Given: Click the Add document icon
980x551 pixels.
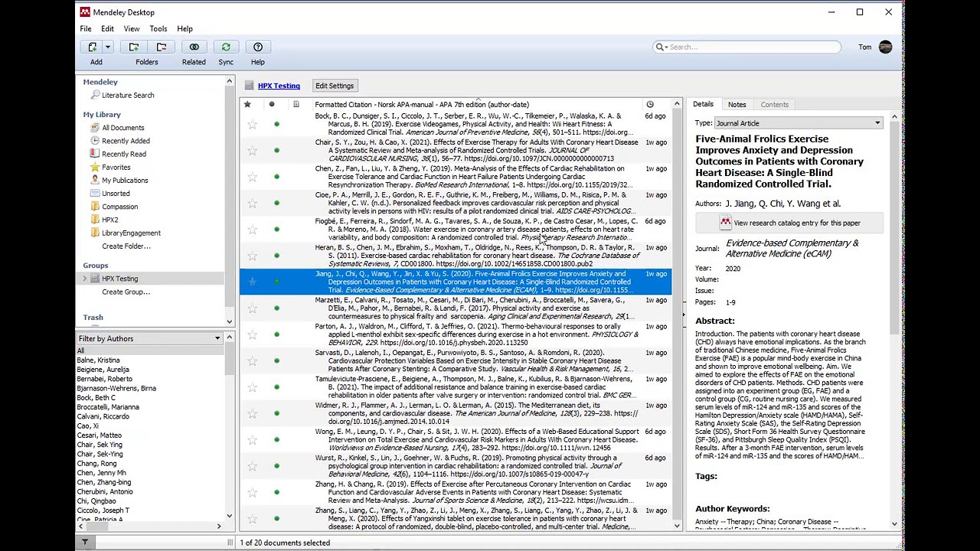Looking at the screenshot, I should pyautogui.click(x=93, y=47).
